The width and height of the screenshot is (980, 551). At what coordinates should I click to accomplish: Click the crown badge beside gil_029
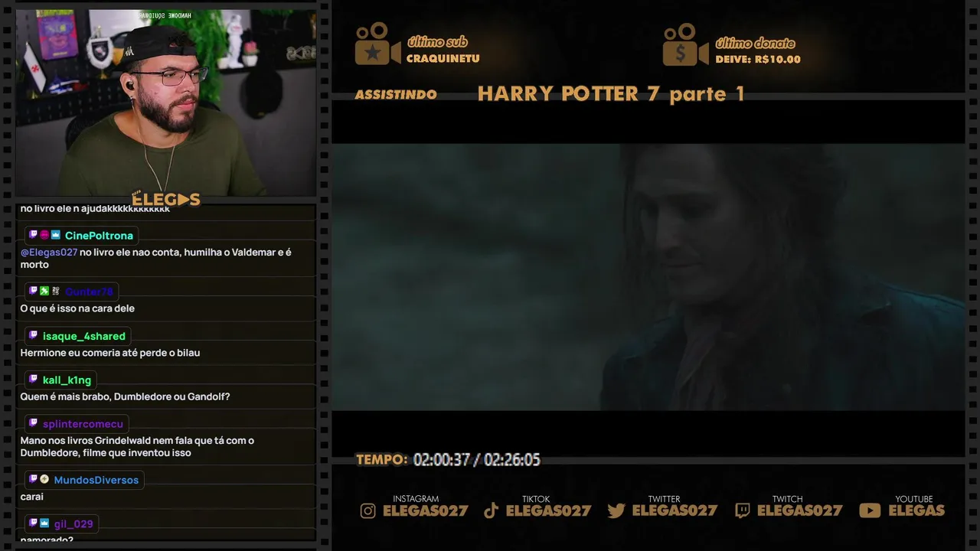pyautogui.click(x=44, y=523)
